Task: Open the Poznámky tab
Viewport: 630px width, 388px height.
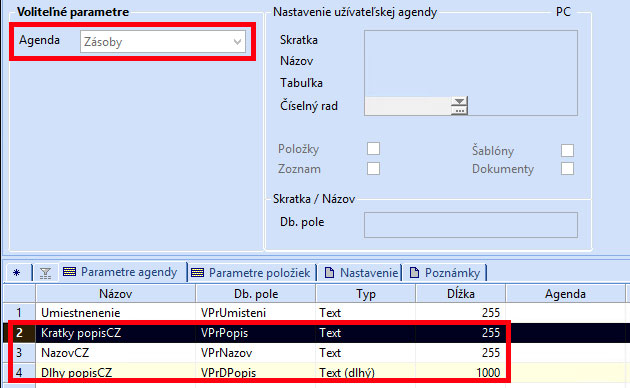Action: coord(444,273)
